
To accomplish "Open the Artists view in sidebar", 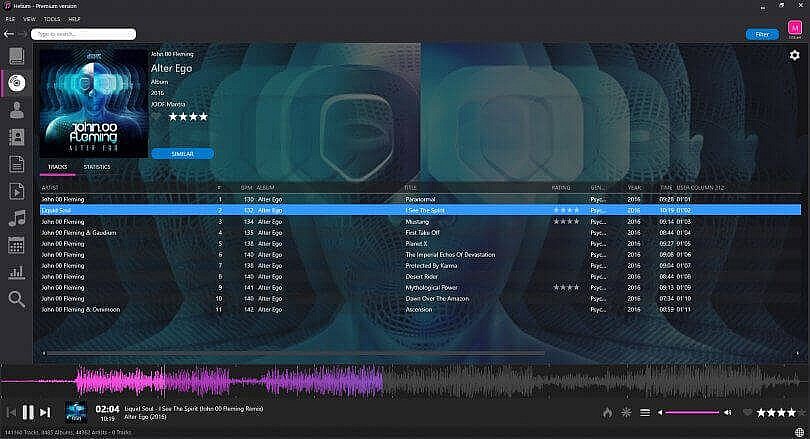I will tap(17, 109).
